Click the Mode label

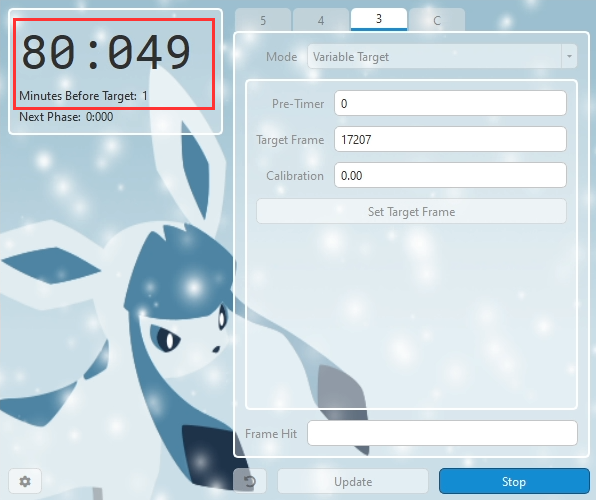coord(282,57)
